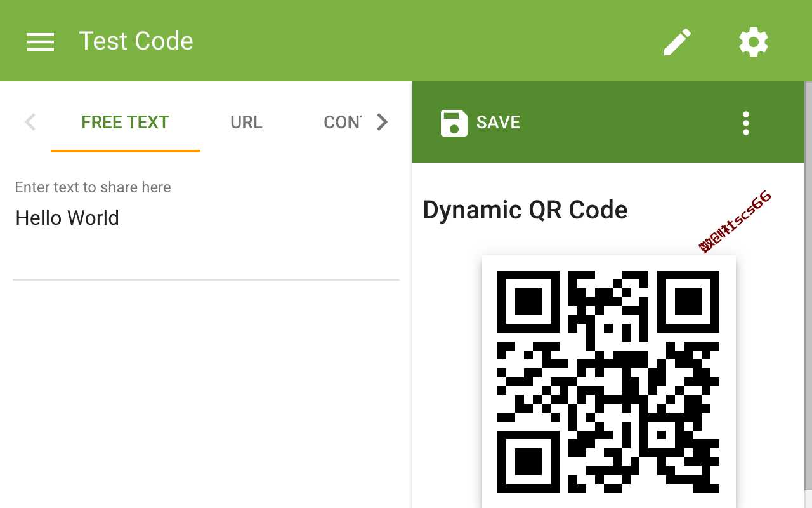This screenshot has width=812, height=508.
Task: Click the vertical scrollbar on the right edge
Action: (808, 286)
